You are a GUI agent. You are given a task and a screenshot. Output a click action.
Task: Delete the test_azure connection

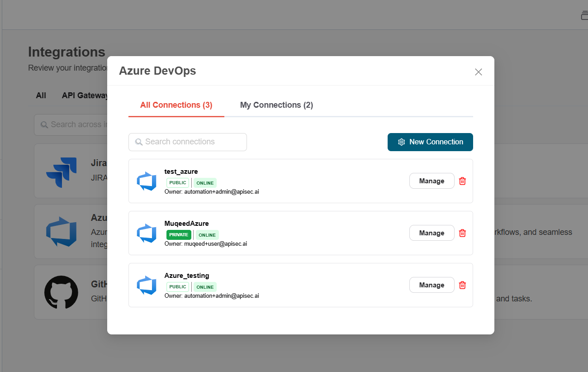462,181
